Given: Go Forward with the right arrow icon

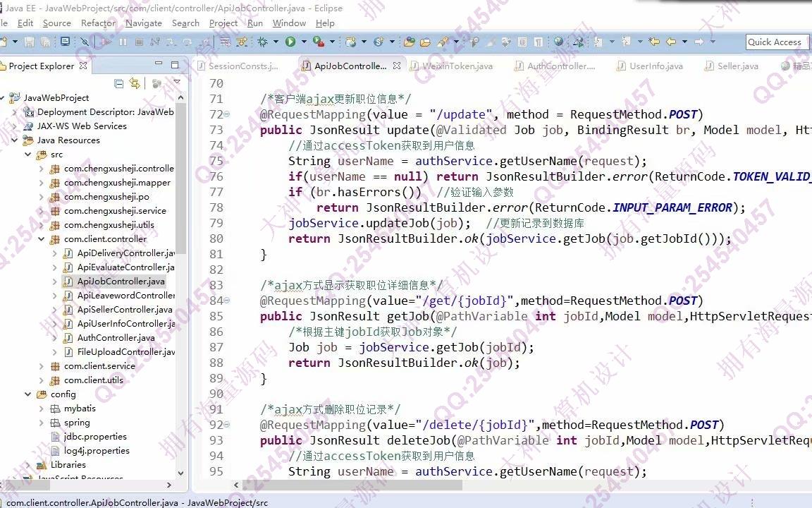Looking at the screenshot, I should 699,42.
